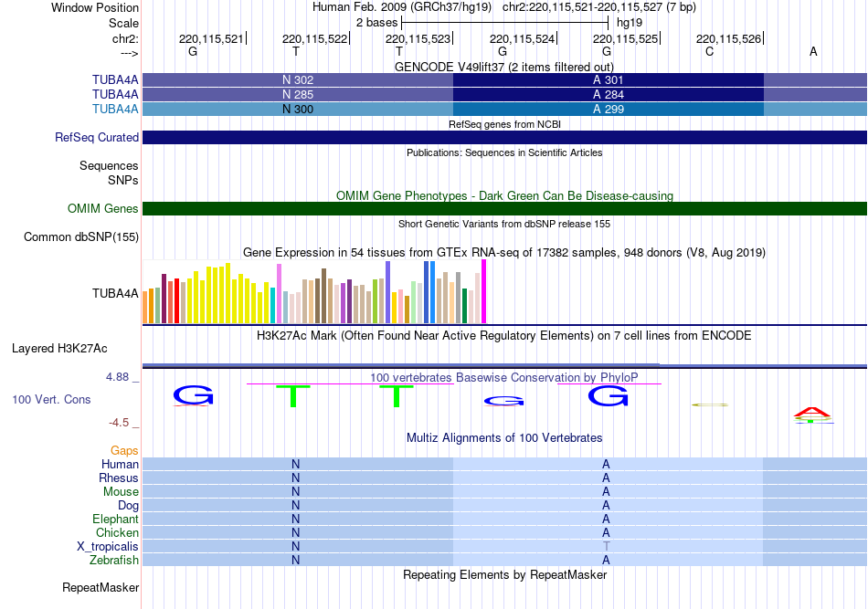Click the Chicken species row label
Image resolution: width=868 pixels, height=609 pixels.
[x=117, y=532]
